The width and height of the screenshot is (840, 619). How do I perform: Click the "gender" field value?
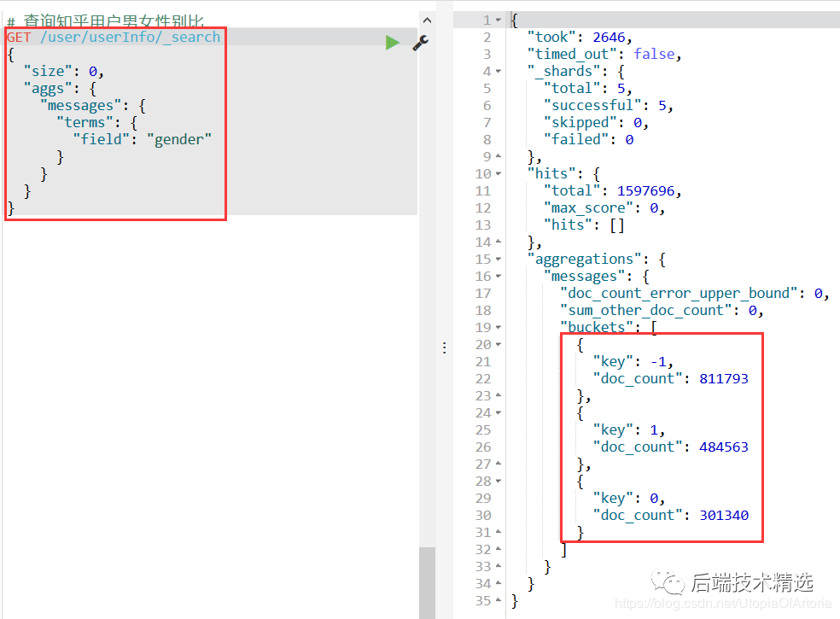point(179,140)
